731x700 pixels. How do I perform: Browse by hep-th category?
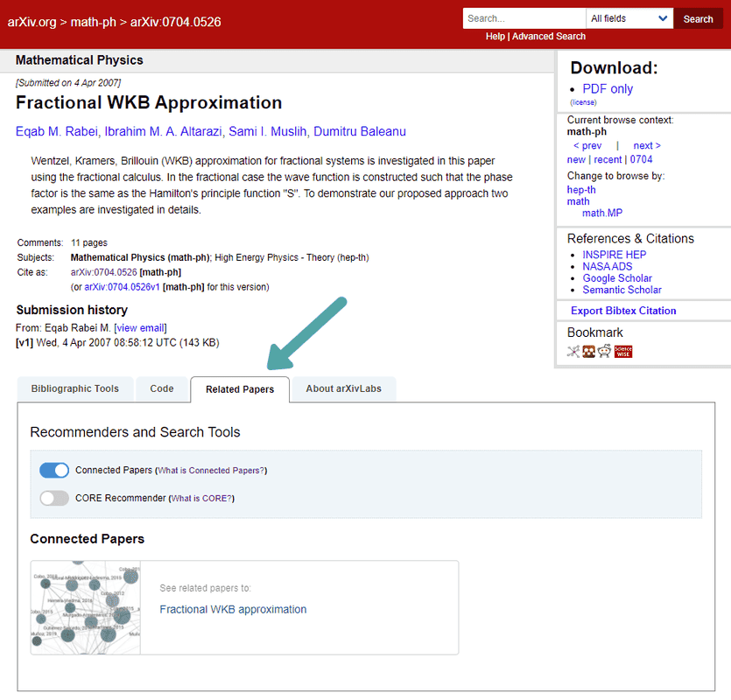point(581,190)
